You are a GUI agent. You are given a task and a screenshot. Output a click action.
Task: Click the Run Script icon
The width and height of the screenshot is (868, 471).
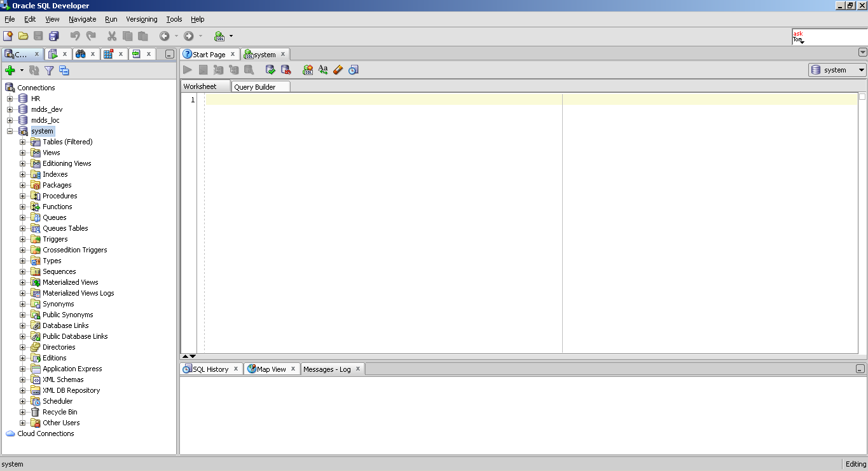[203, 70]
